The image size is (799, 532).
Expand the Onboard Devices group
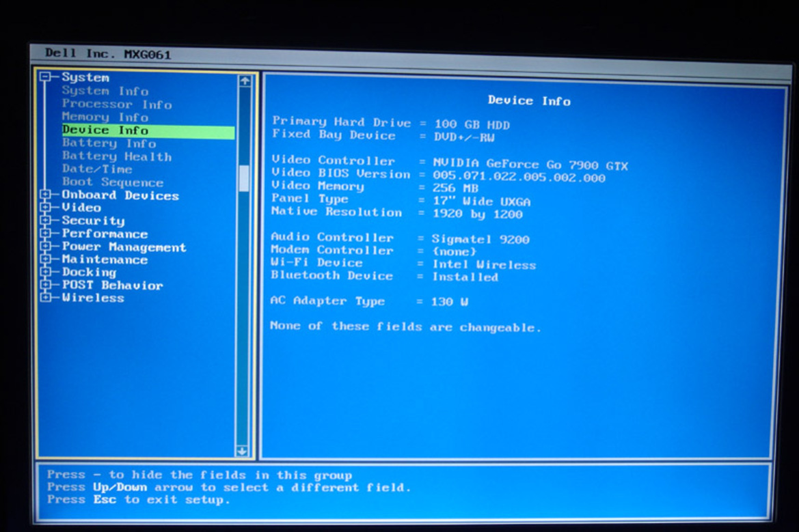click(46, 195)
